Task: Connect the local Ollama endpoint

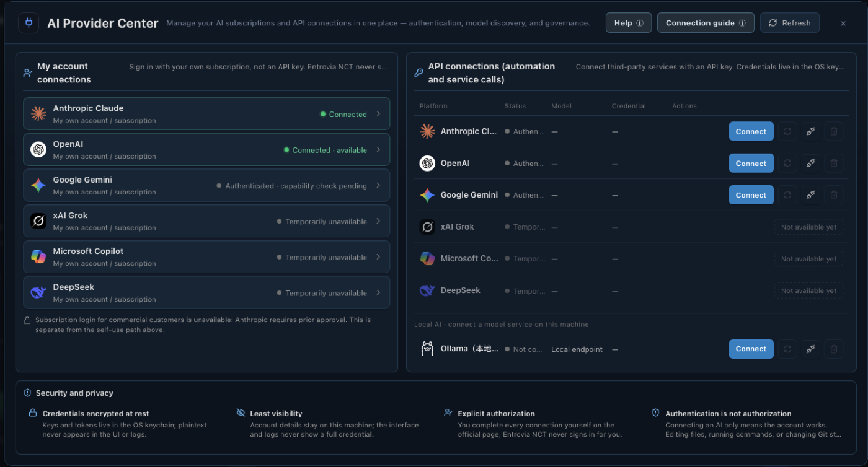Action: [751, 349]
